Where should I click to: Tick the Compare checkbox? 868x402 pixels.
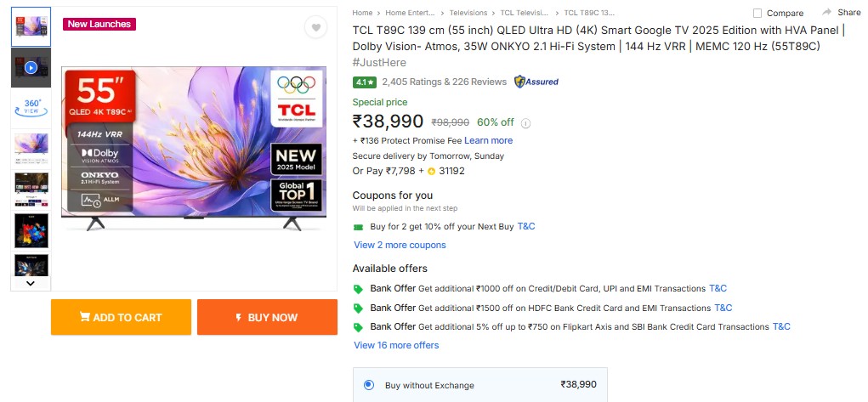coord(757,13)
